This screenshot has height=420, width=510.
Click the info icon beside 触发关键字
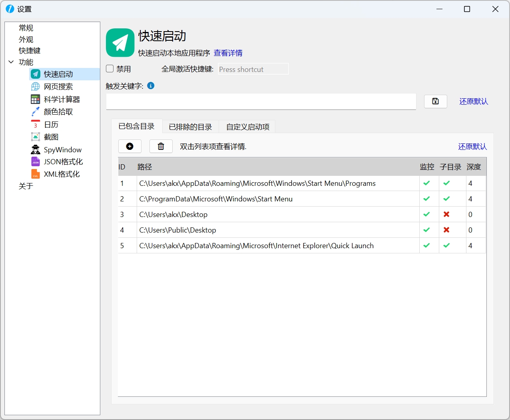pyautogui.click(x=151, y=86)
